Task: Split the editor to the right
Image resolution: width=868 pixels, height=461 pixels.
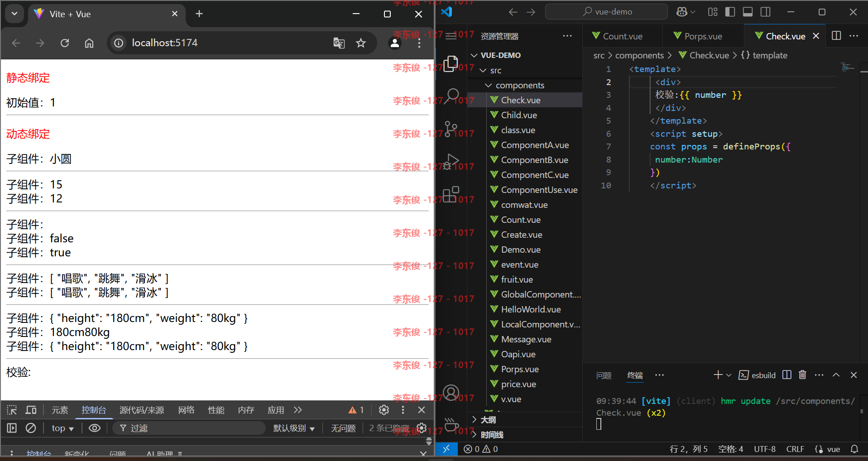Action: pos(836,36)
